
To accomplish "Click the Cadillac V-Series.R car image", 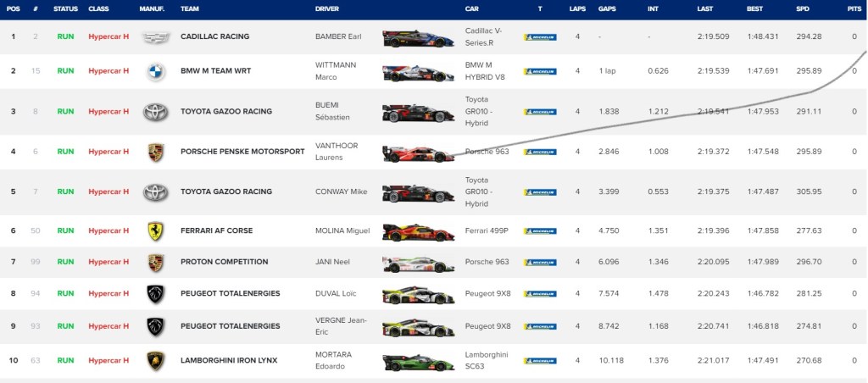I will tap(418, 38).
